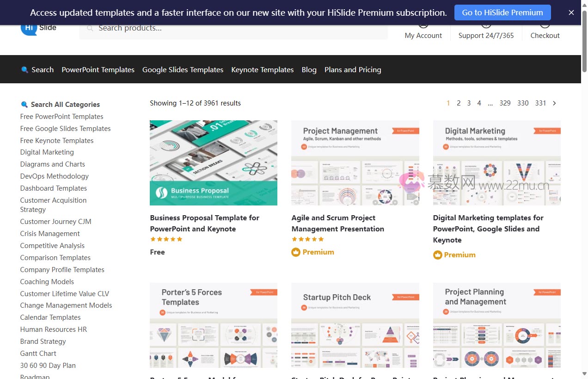
Task: Click Go to HiSlide Premium button
Action: click(502, 12)
